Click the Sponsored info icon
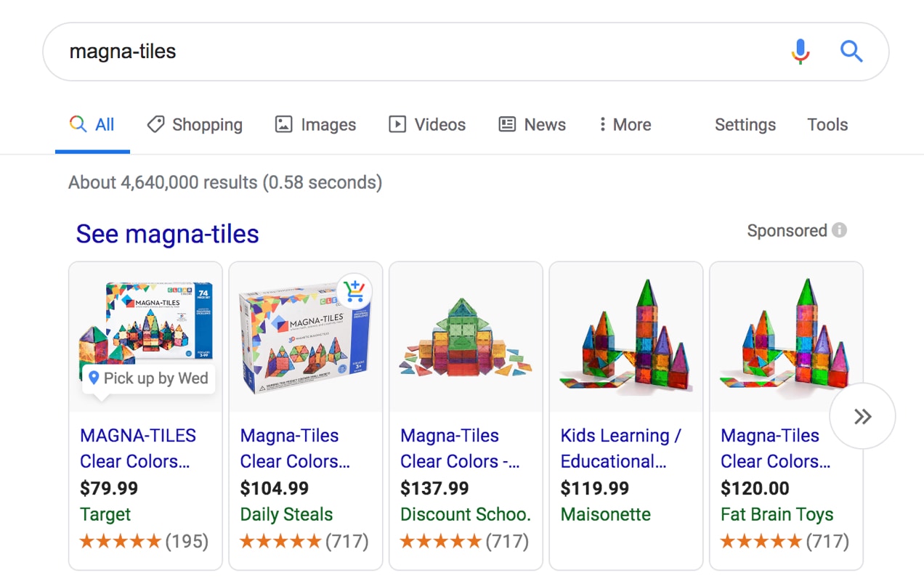The height and width of the screenshot is (581, 924). pyautogui.click(x=839, y=231)
